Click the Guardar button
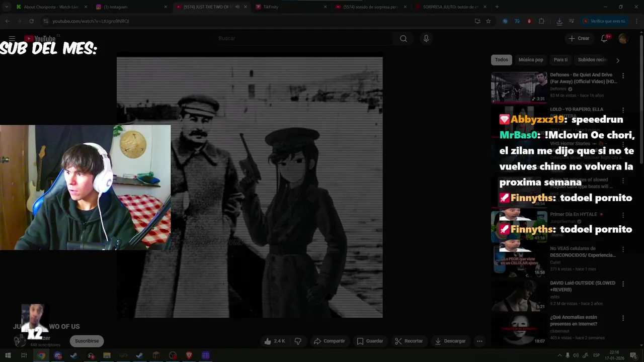The height and width of the screenshot is (362, 644). [x=370, y=341]
